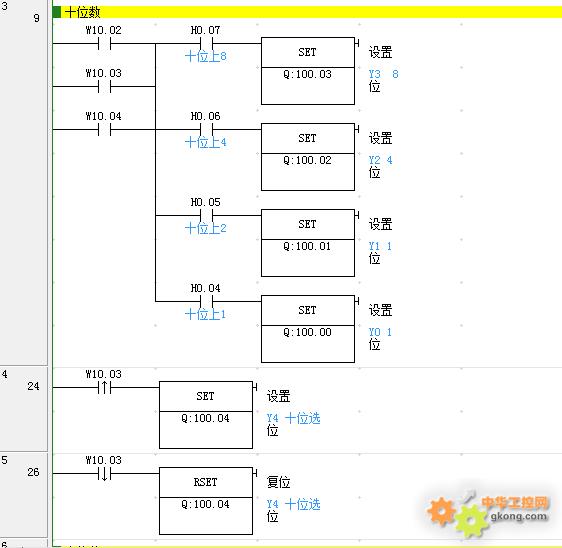Select the SET instruction box for Q:100.03
The height and width of the screenshot is (548, 562).
tap(308, 71)
